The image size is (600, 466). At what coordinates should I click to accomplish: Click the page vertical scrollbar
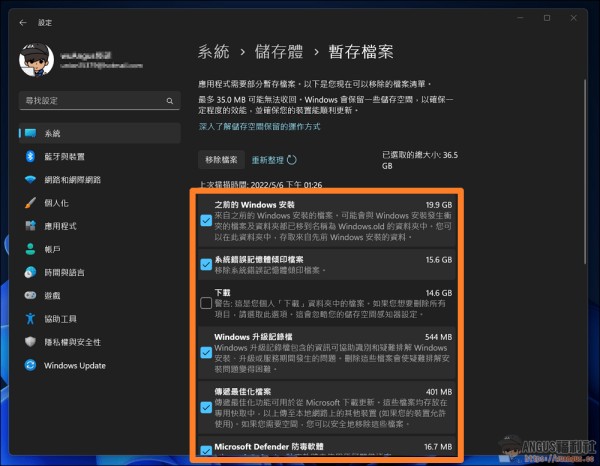click(585, 171)
